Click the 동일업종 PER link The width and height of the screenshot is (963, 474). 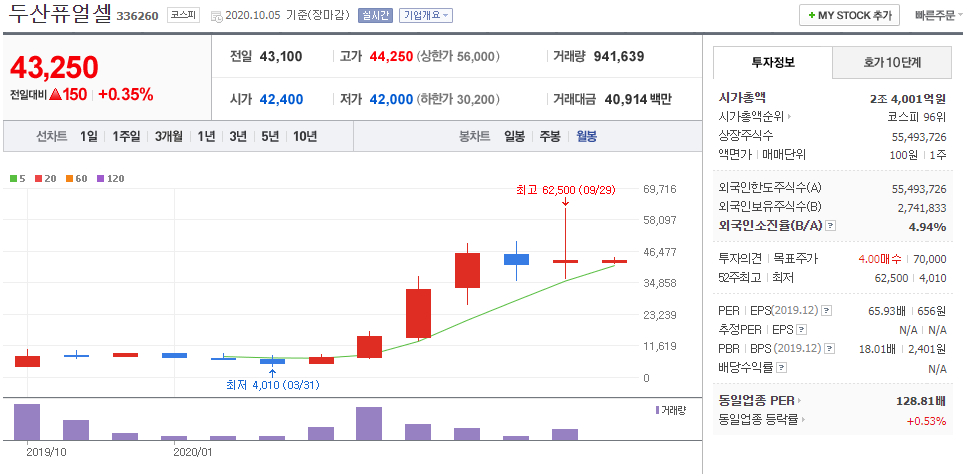tap(757, 401)
